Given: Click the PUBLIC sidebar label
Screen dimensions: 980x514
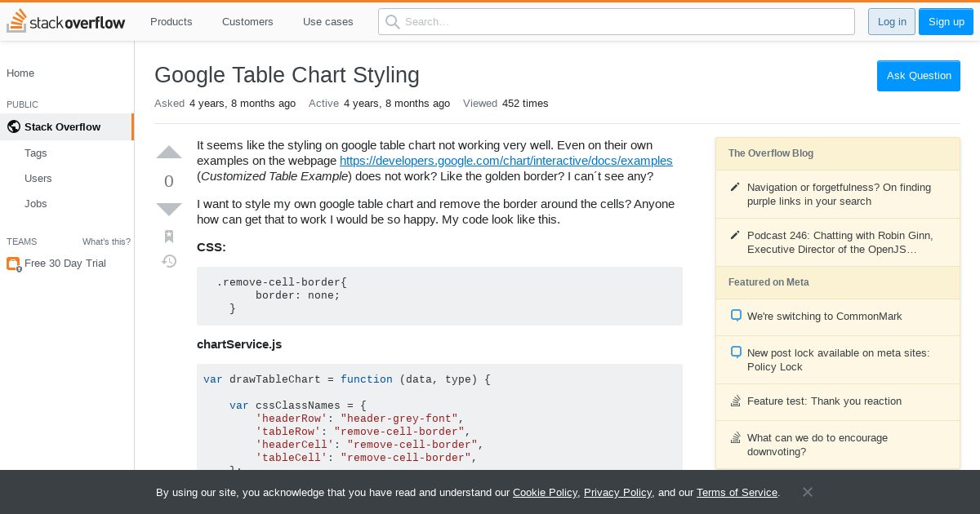Looking at the screenshot, I should click(x=22, y=104).
